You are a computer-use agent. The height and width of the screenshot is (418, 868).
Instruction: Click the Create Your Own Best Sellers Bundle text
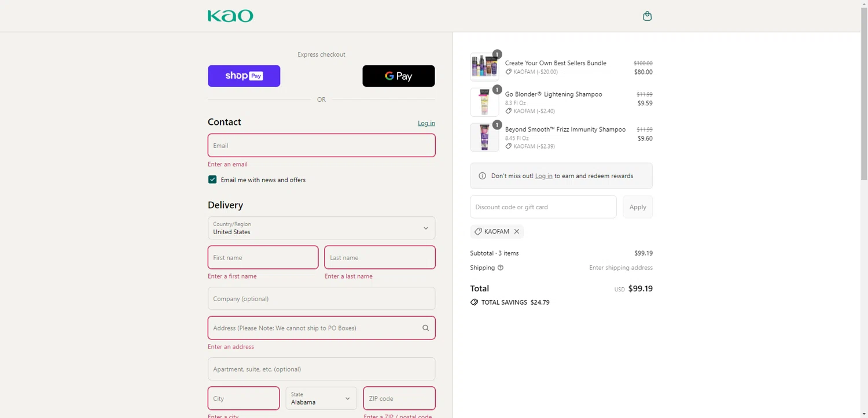click(556, 63)
